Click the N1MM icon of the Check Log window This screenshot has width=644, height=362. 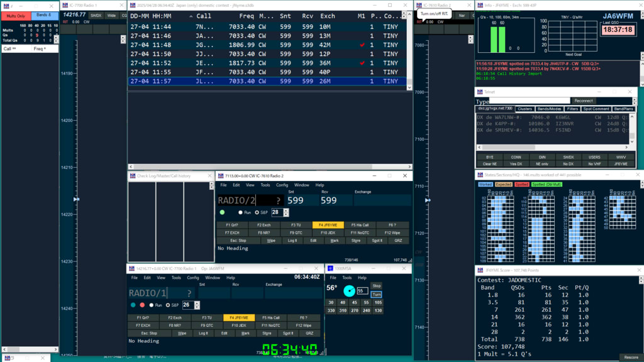(x=133, y=176)
